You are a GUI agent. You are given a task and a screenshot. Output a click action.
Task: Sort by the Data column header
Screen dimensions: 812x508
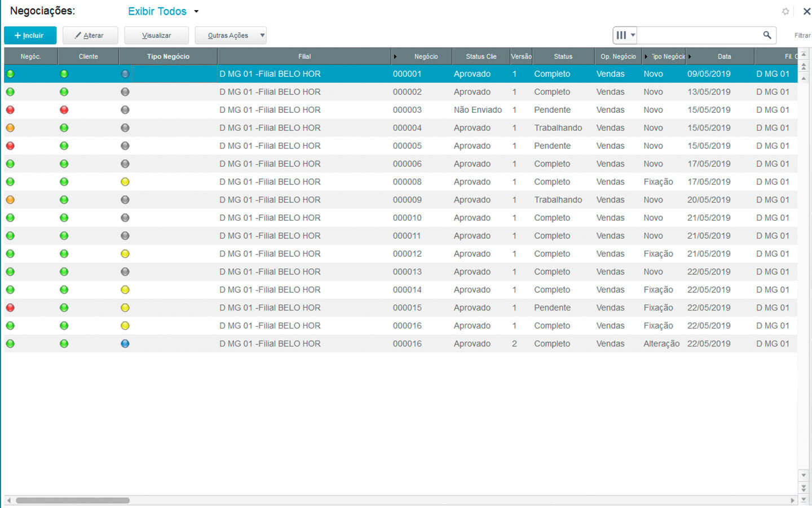pyautogui.click(x=724, y=56)
